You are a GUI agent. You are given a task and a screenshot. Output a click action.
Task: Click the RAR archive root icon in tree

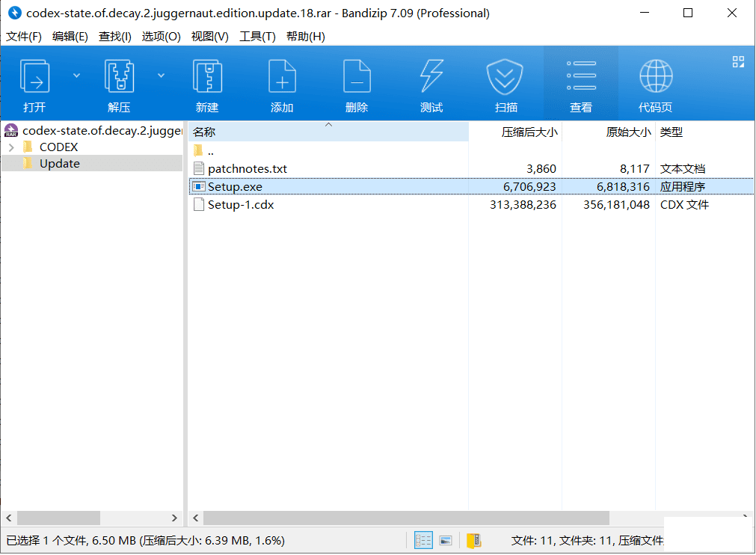coord(11,131)
